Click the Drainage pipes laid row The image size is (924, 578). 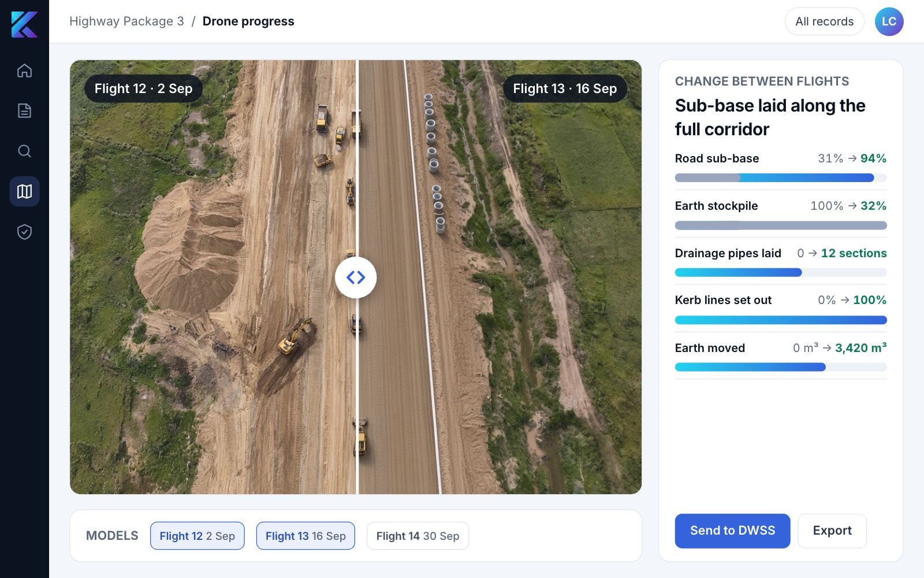tap(781, 261)
